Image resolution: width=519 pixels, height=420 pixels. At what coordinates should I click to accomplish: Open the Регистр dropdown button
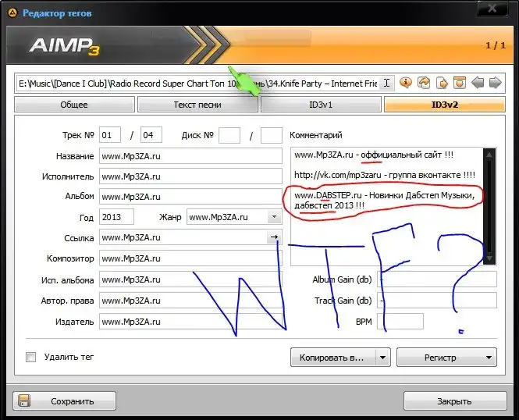coord(446,358)
